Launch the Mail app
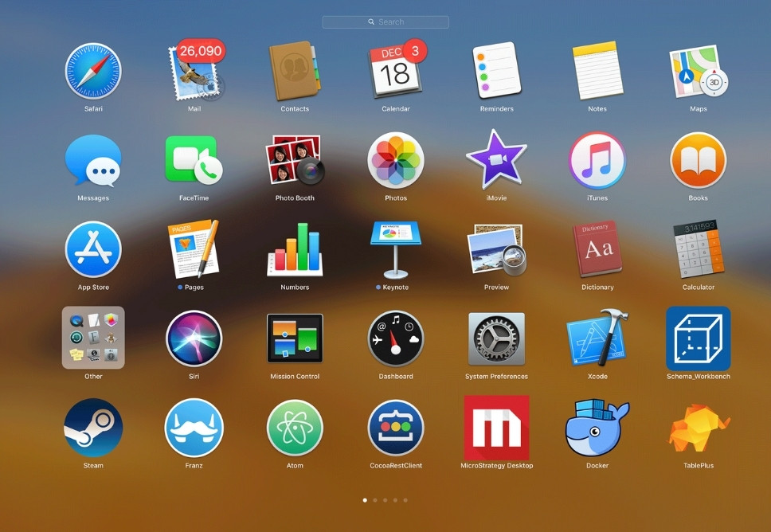The height and width of the screenshot is (532, 771). (195, 72)
